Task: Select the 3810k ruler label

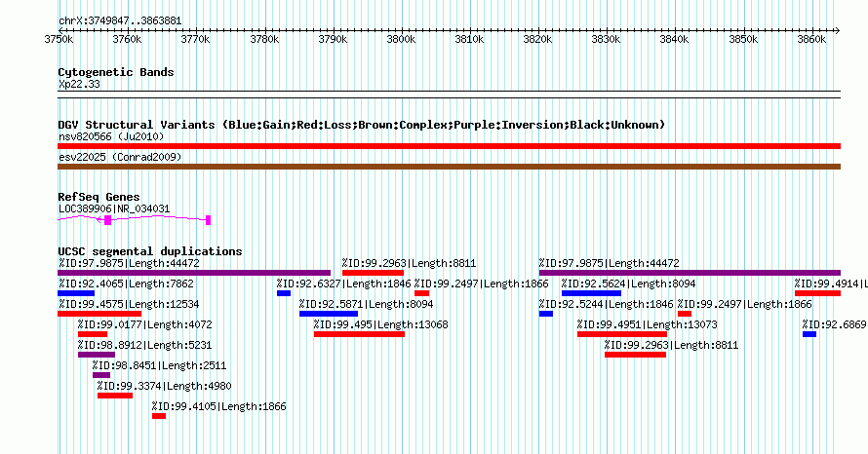Action: [x=469, y=40]
